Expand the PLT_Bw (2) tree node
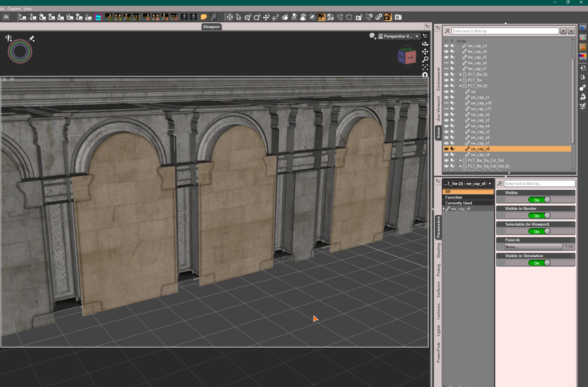This screenshot has width=588, height=387. coord(460,74)
